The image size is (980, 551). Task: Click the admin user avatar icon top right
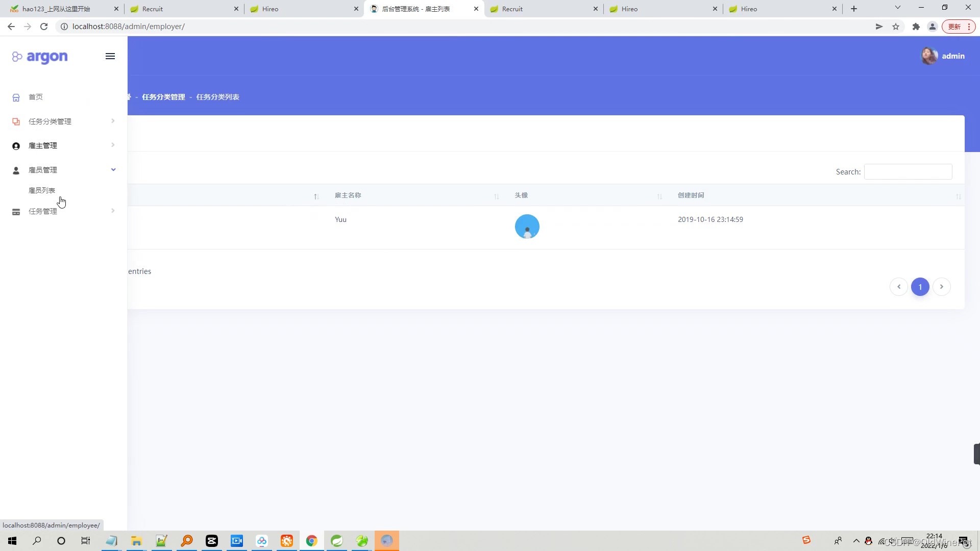pyautogui.click(x=930, y=55)
